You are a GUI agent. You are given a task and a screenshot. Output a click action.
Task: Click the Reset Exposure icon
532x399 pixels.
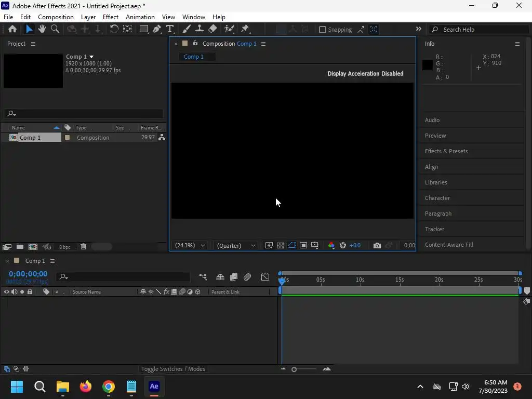tap(343, 245)
